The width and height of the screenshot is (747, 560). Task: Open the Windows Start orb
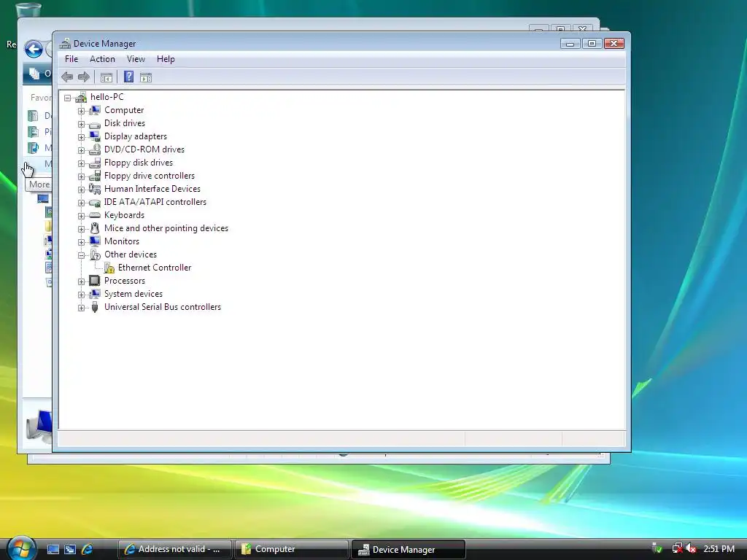pyautogui.click(x=20, y=548)
